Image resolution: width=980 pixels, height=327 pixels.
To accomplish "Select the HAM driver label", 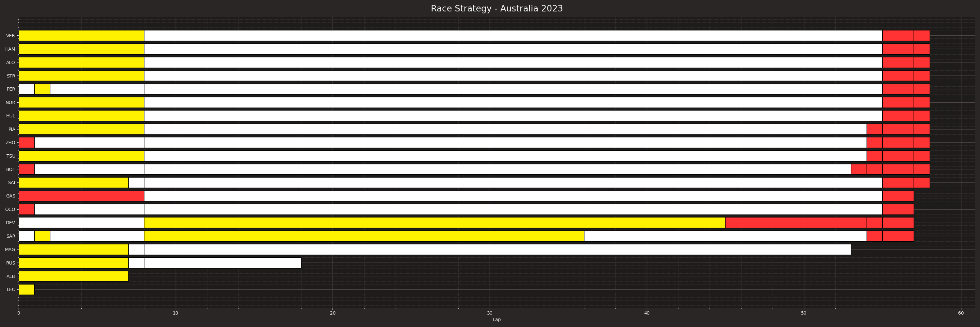I will coord(10,49).
